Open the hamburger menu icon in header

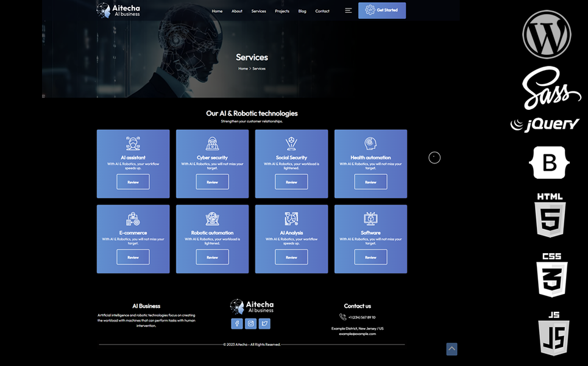coord(349,10)
